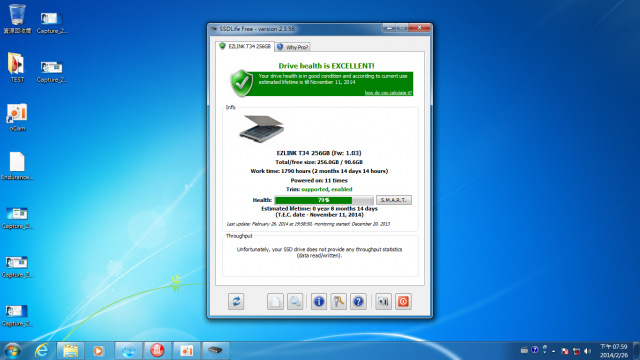Viewport: 640px width, 360px height.
Task: Click the 'Work time: 1790 hours' line
Action: pos(319,171)
